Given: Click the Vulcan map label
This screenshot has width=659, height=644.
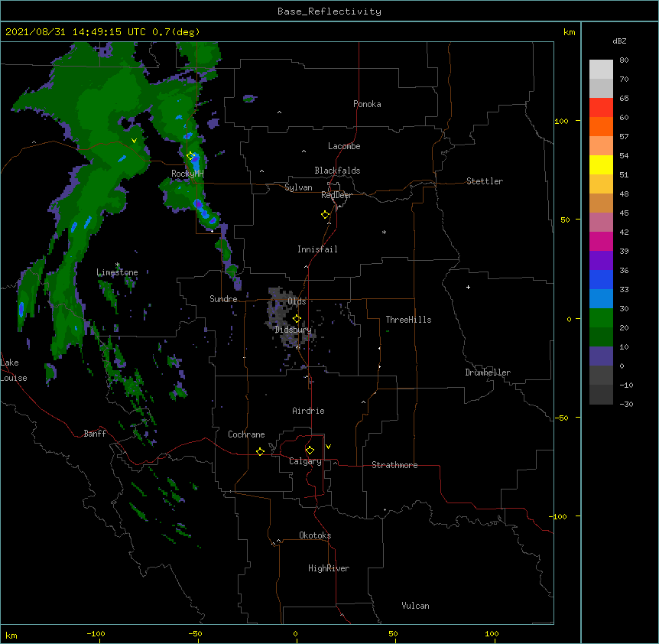Looking at the screenshot, I should [x=415, y=606].
